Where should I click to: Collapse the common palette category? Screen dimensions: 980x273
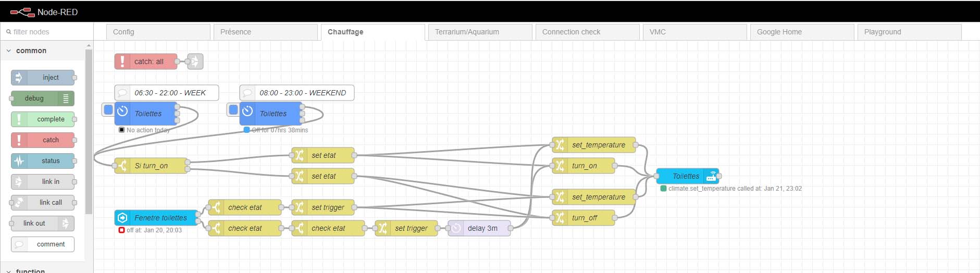[9, 51]
